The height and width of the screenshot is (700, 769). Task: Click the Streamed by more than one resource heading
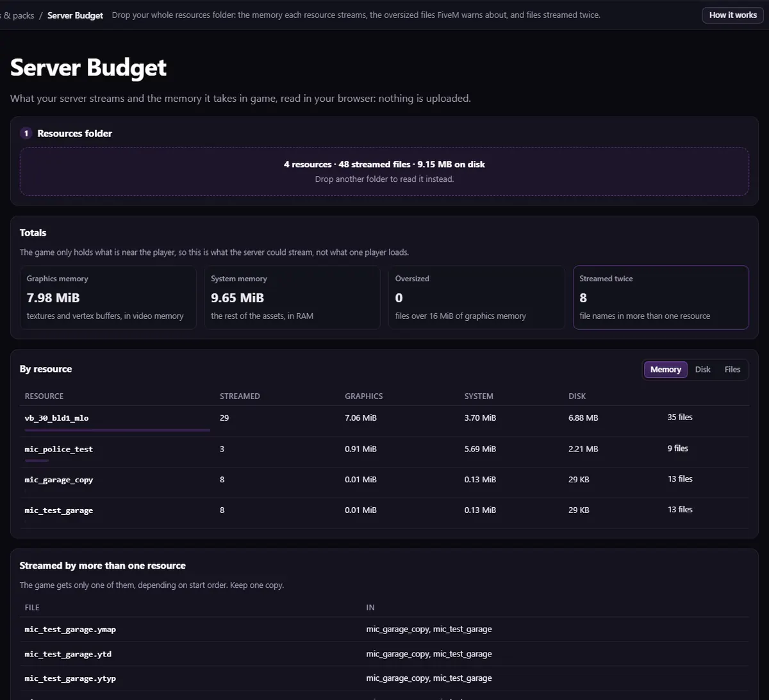tap(103, 566)
